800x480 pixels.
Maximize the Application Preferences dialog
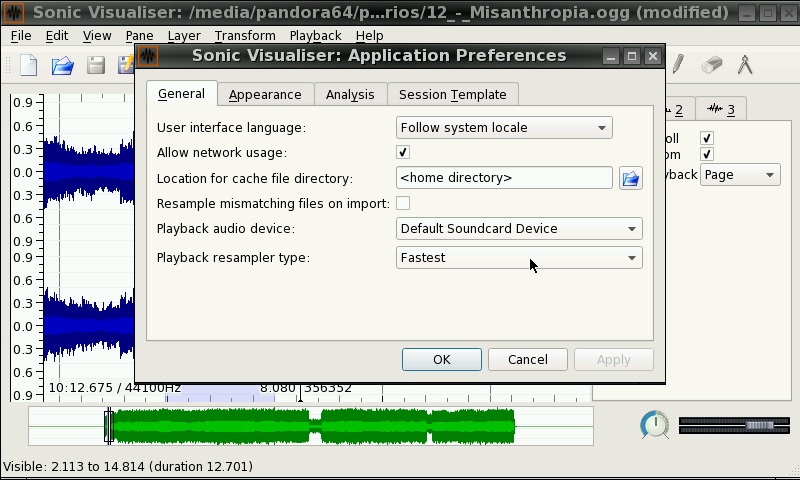[632, 56]
